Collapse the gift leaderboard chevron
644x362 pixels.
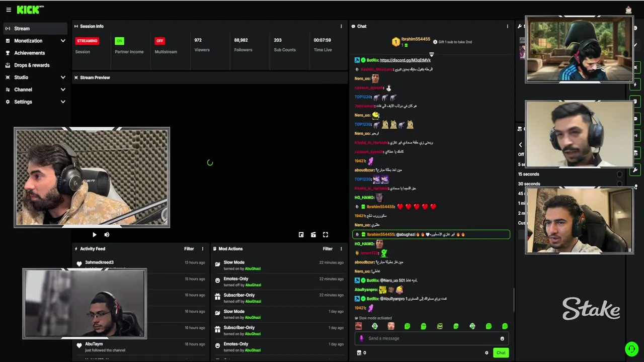[x=431, y=54]
